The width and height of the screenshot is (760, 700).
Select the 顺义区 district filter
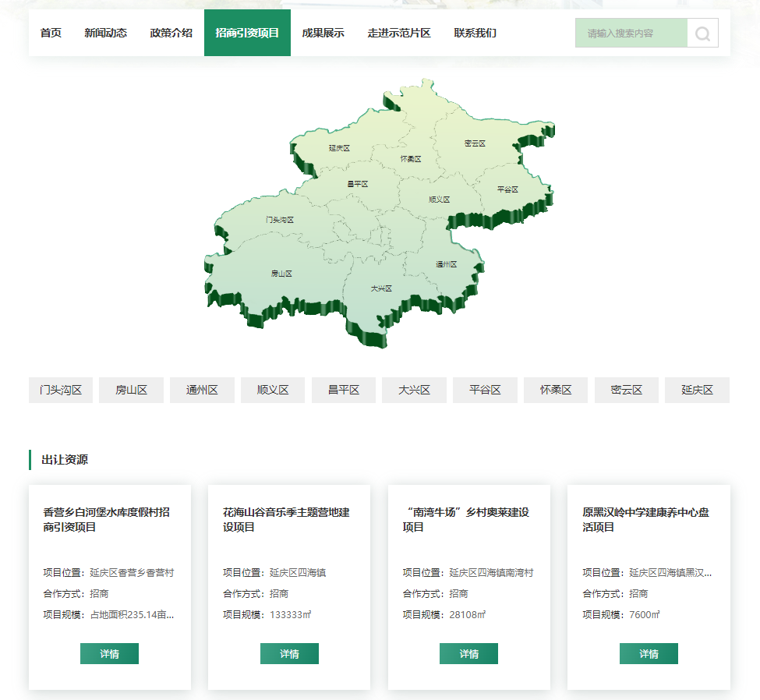click(272, 390)
